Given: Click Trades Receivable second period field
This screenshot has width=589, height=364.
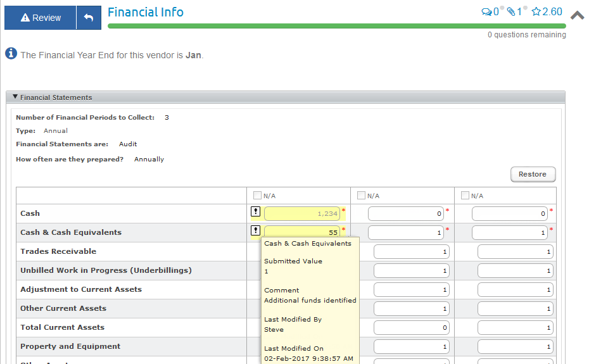Looking at the screenshot, I should coord(412,252).
